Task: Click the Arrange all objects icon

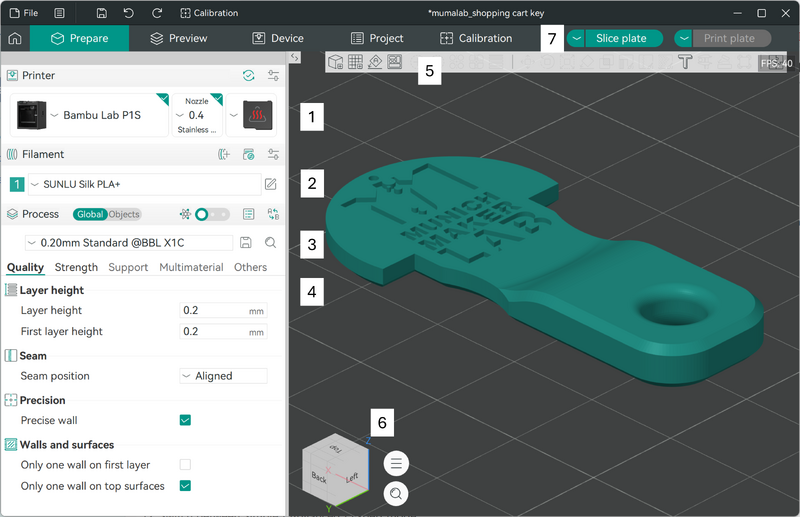Action: pyautogui.click(x=395, y=62)
